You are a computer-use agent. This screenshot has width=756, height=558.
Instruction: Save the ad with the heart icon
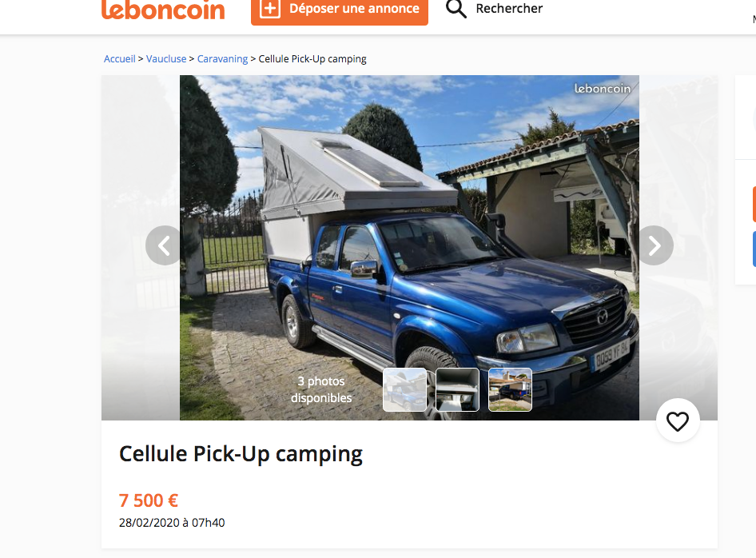[678, 421]
